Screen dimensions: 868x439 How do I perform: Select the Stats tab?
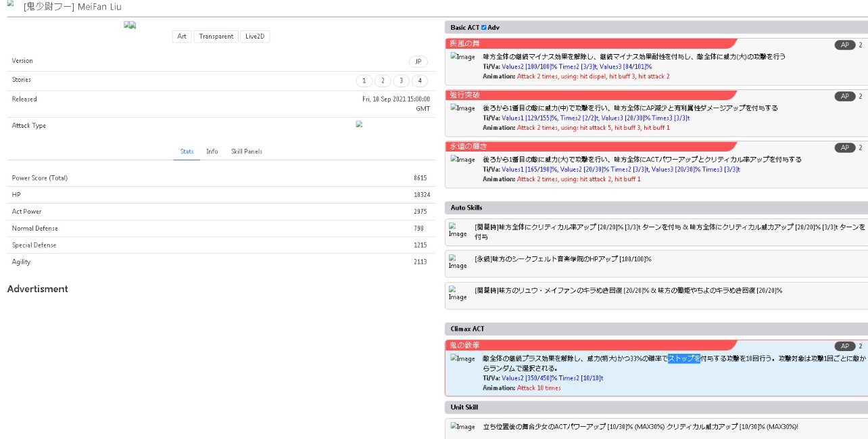[187, 152]
